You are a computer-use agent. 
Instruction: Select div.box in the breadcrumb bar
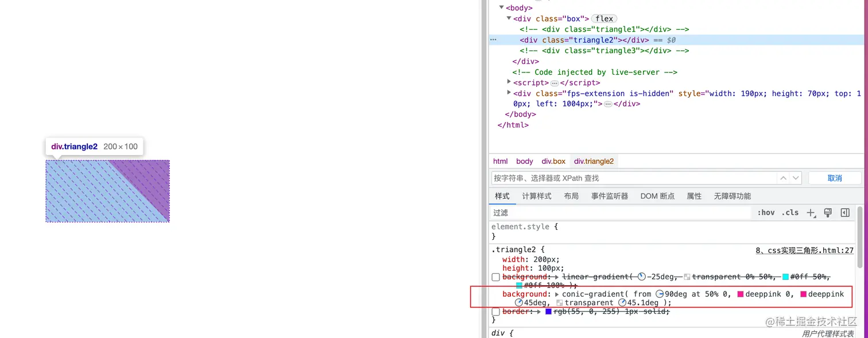click(553, 162)
